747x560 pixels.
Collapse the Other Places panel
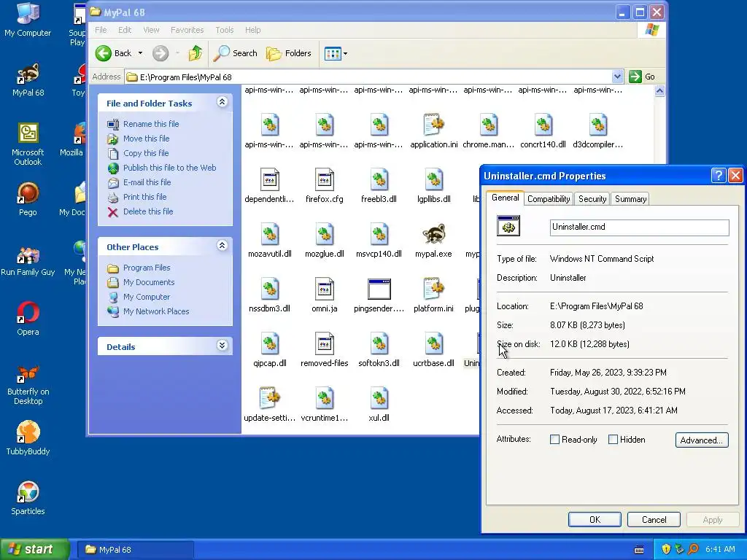tap(222, 246)
